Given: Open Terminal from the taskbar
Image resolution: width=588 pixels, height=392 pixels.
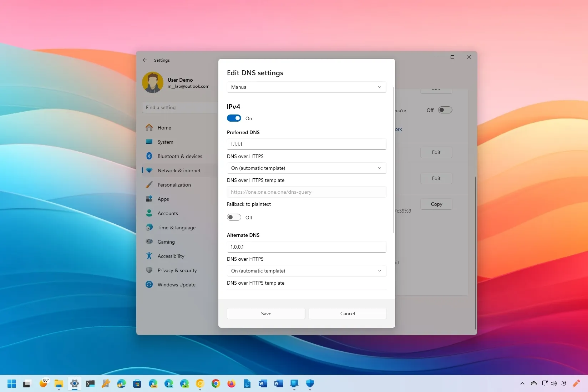Looking at the screenshot, I should [x=90, y=383].
